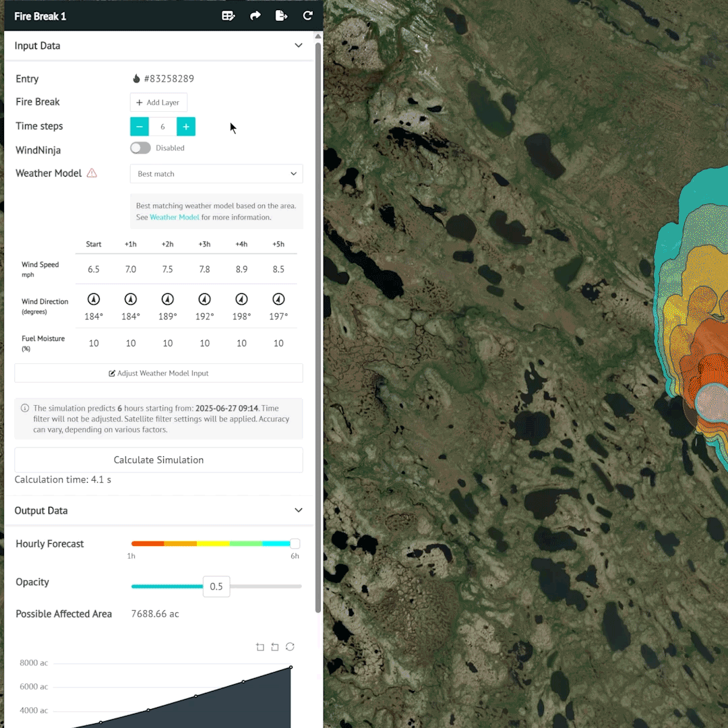Click the share arrow icon in header
728x728 pixels.
[255, 16]
